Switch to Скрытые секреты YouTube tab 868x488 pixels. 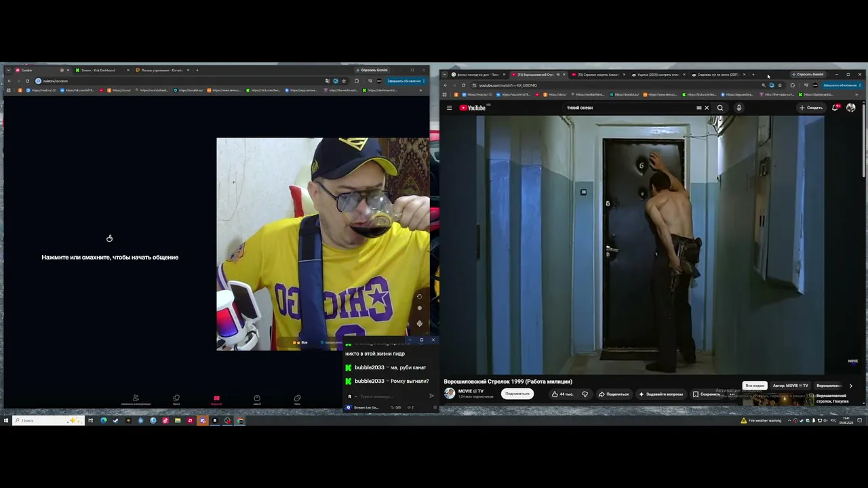tap(597, 75)
